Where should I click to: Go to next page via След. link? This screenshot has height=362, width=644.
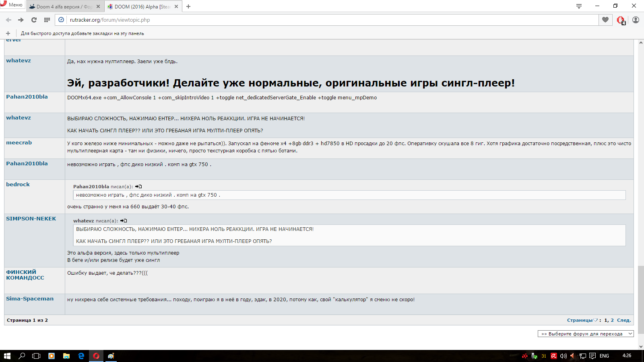623,320
